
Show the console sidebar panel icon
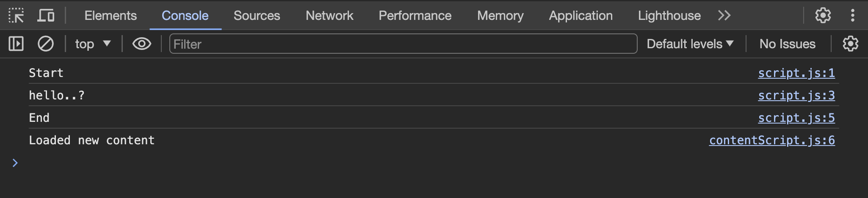click(16, 44)
